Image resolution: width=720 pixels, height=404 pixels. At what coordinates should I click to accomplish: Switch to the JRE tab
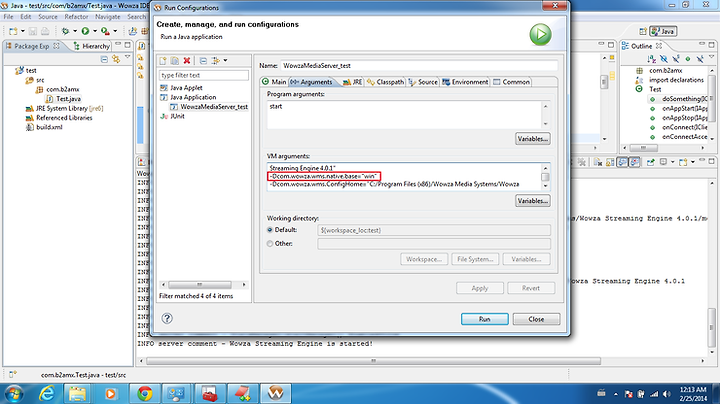(x=353, y=82)
